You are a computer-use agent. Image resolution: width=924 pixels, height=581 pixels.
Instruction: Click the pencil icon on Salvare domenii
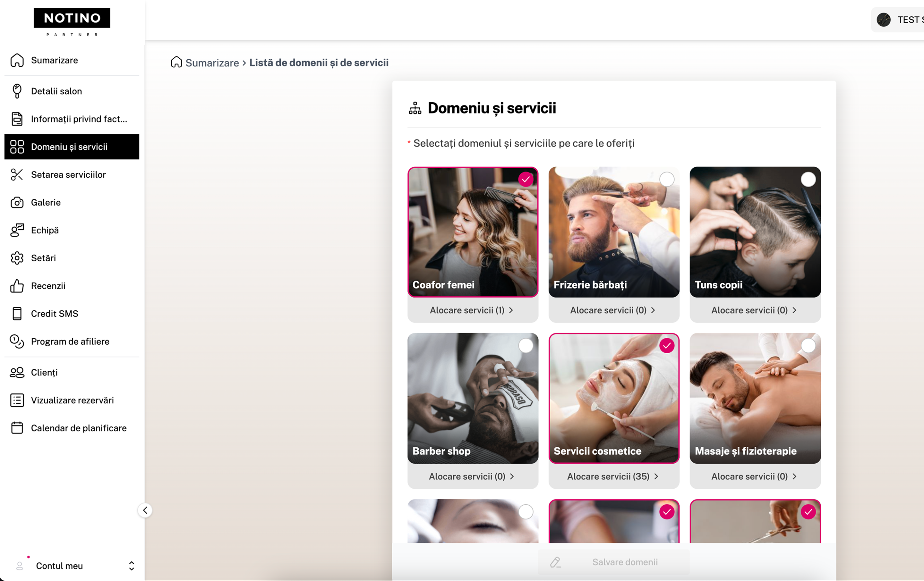pyautogui.click(x=555, y=562)
